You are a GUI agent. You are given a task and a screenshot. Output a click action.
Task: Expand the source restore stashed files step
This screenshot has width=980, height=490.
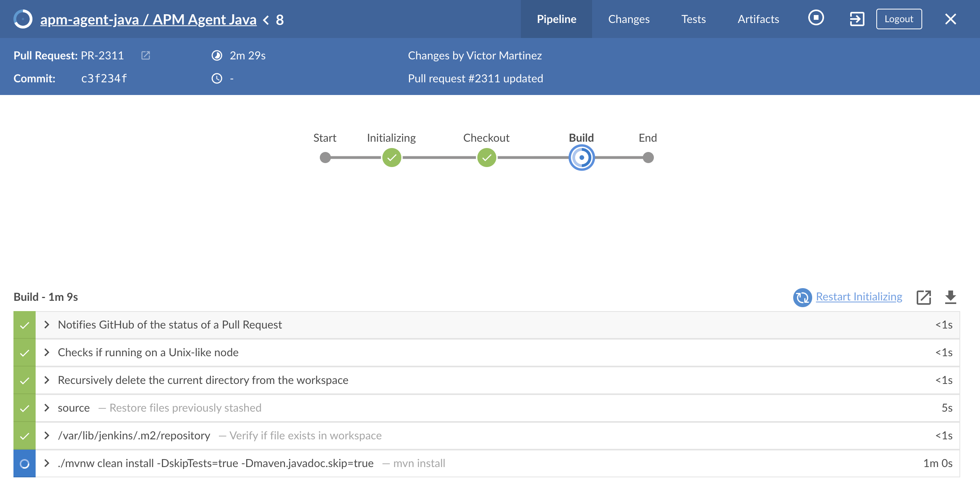click(47, 408)
